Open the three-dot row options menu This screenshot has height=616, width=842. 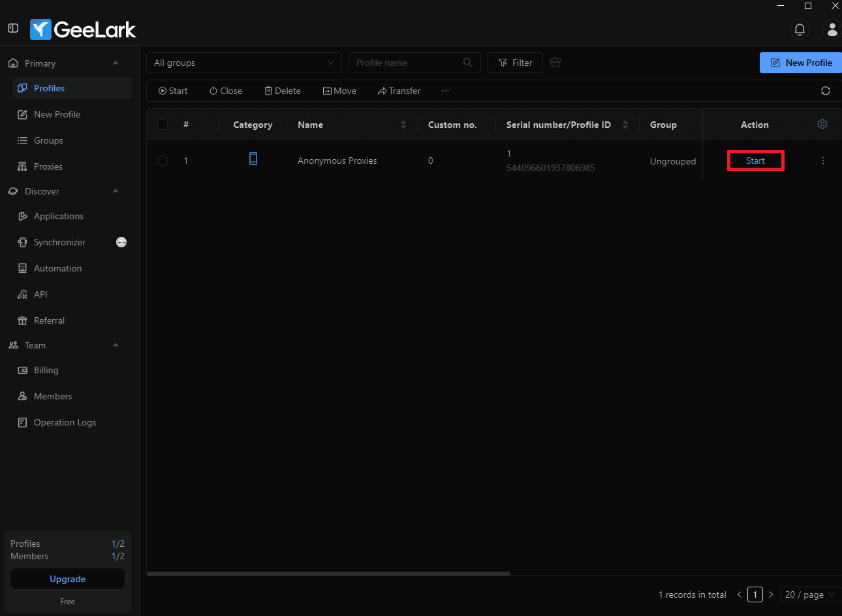(x=822, y=161)
